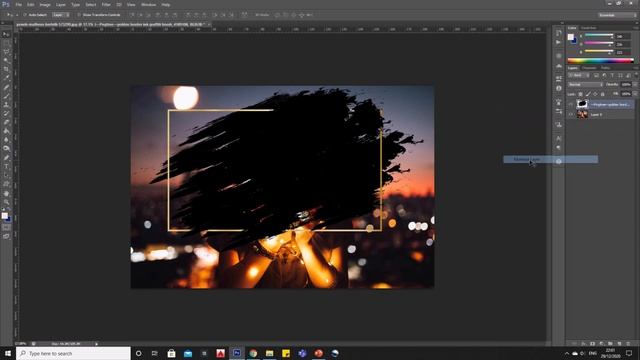Select the Hand tool

[6, 194]
